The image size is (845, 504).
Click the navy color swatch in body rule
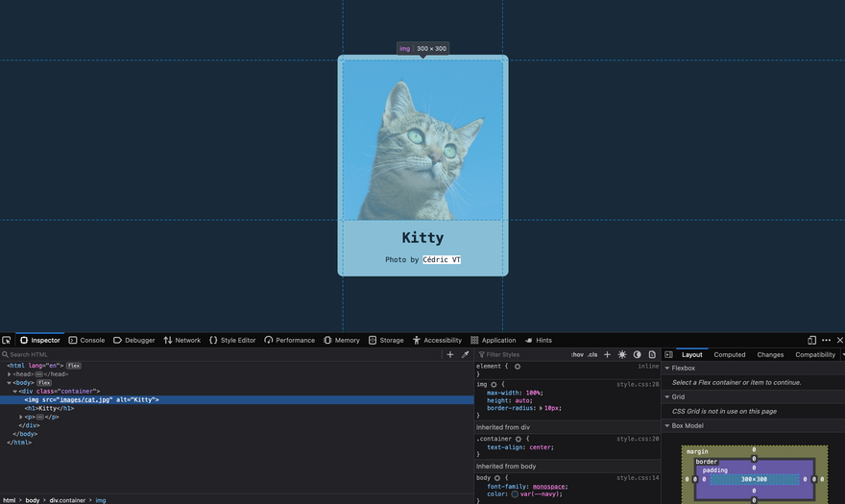[515, 494]
